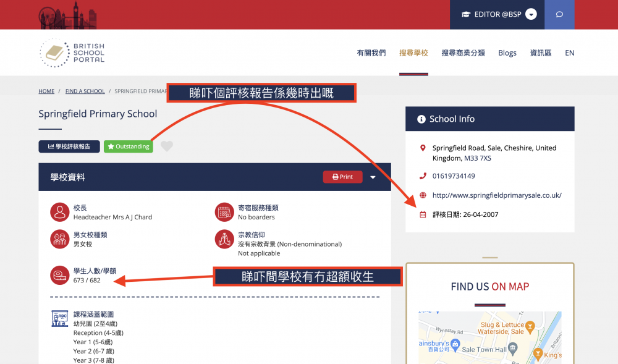Image resolution: width=618 pixels, height=364 pixels.
Task: Click the Slug & Lettuce map marker
Action: (x=530, y=326)
